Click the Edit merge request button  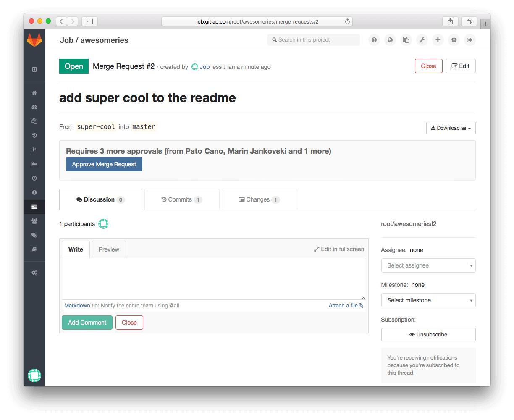point(461,66)
